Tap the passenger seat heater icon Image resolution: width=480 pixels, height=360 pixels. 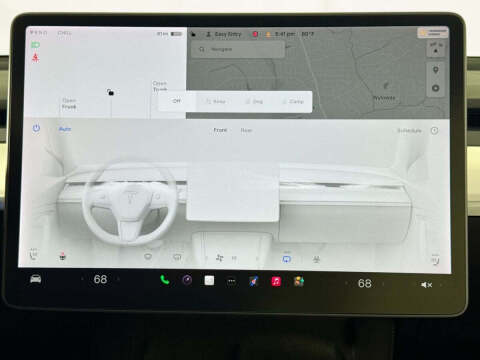[435, 259]
